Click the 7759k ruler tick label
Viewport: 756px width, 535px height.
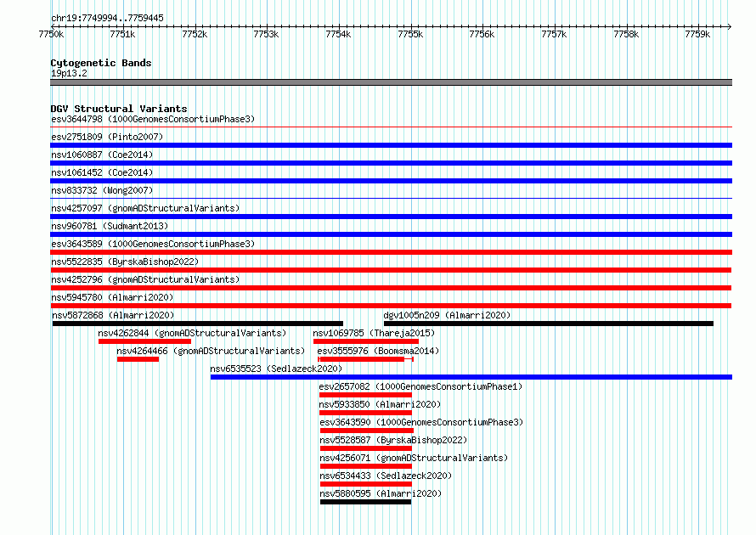(697, 34)
